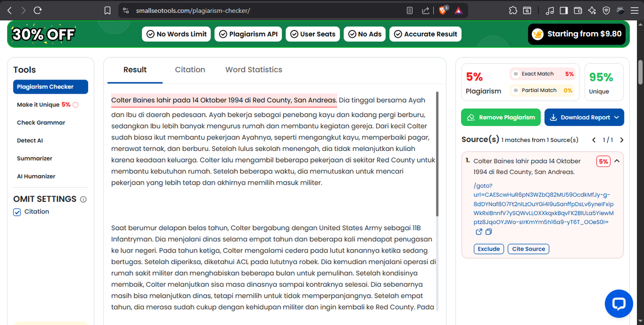
Task: Open AI Humanizer tool
Action: click(x=36, y=176)
